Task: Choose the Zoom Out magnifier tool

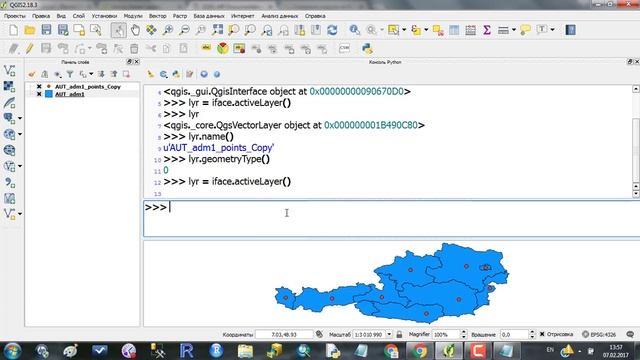Action: coord(184,30)
